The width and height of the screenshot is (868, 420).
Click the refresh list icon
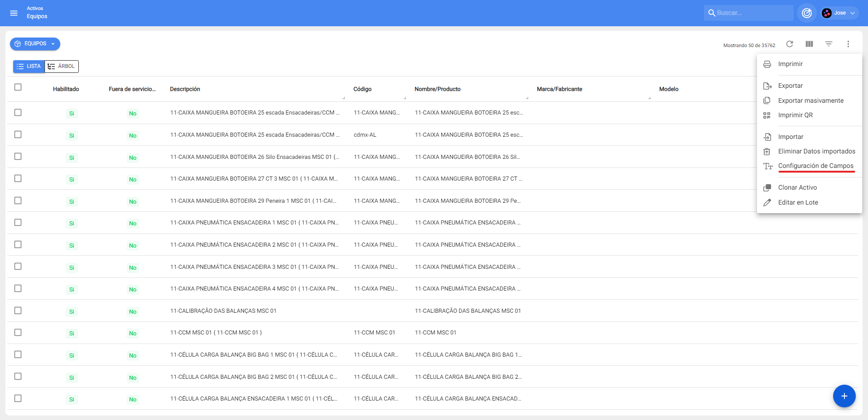point(790,44)
